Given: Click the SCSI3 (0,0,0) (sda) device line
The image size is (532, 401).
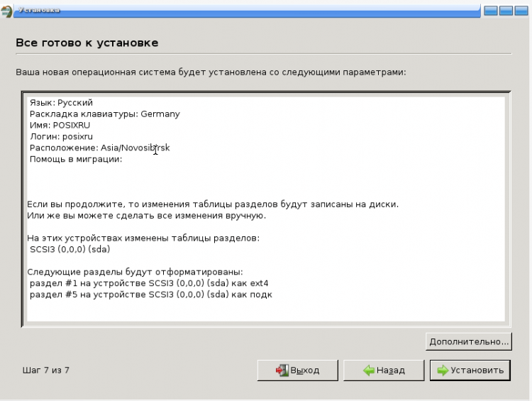Looking at the screenshot, I should (x=70, y=249).
